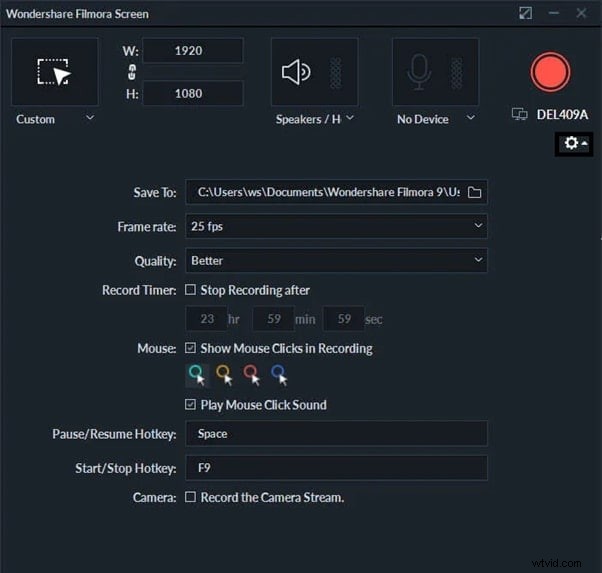Click the width field showing 1920

(x=193, y=51)
